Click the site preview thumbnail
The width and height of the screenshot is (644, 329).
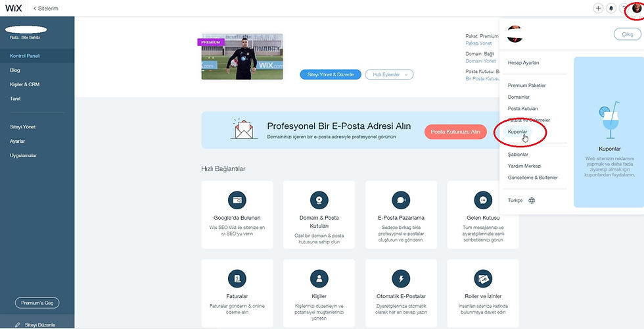pyautogui.click(x=242, y=57)
